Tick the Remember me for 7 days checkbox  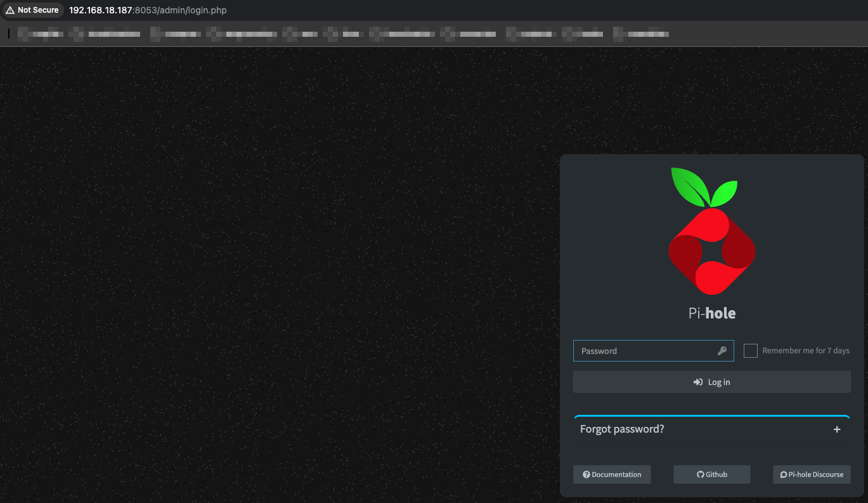pos(751,351)
